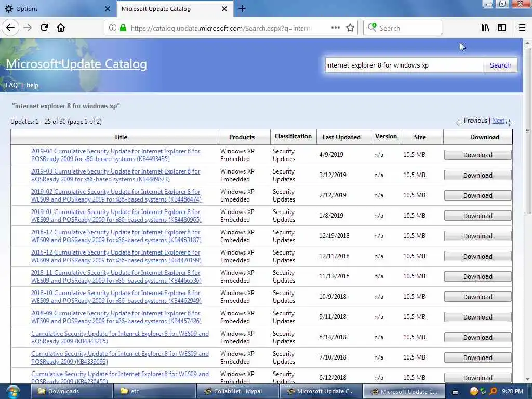Open the Microsoft Update Catalog home link
The width and height of the screenshot is (532, 399).
tap(76, 64)
